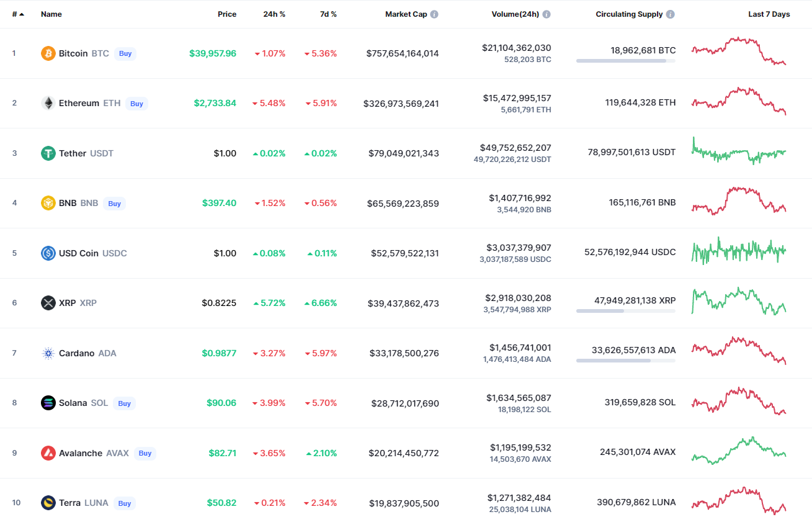Click the Avalanche red logo icon
The image size is (812, 522).
[48, 453]
